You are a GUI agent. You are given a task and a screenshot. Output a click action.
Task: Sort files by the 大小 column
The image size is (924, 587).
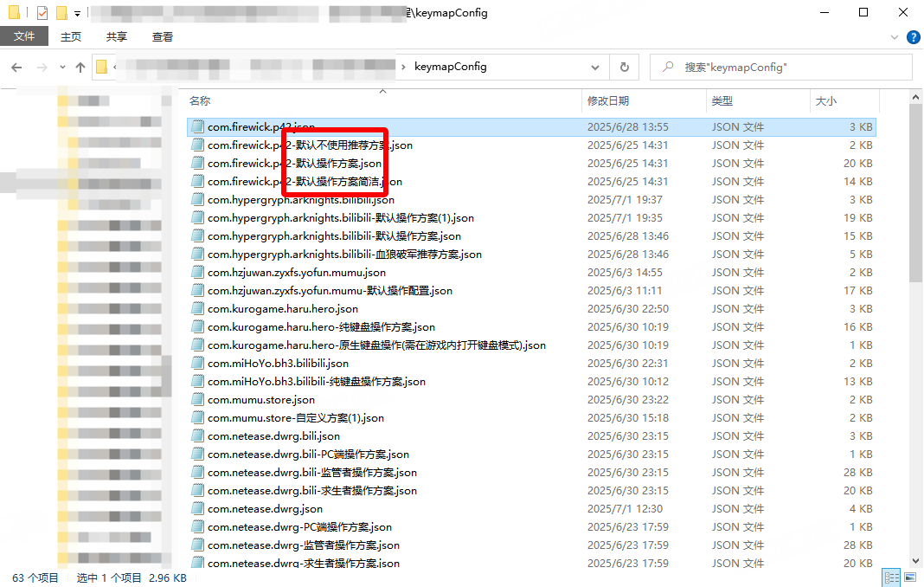826,101
